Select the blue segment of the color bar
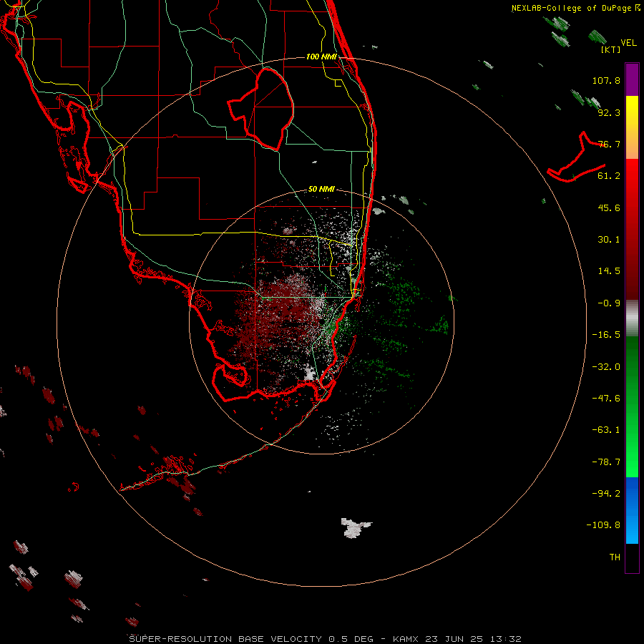The width and height of the screenshot is (644, 644). coord(632,510)
